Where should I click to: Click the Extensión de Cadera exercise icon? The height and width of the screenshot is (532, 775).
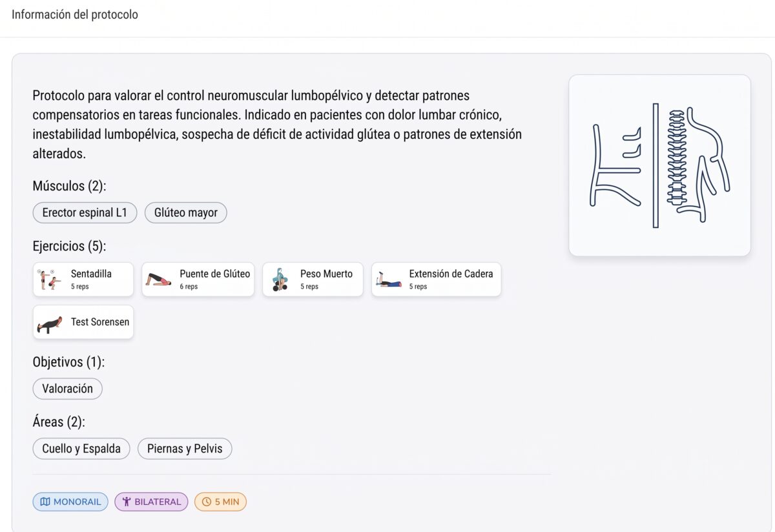(388, 280)
